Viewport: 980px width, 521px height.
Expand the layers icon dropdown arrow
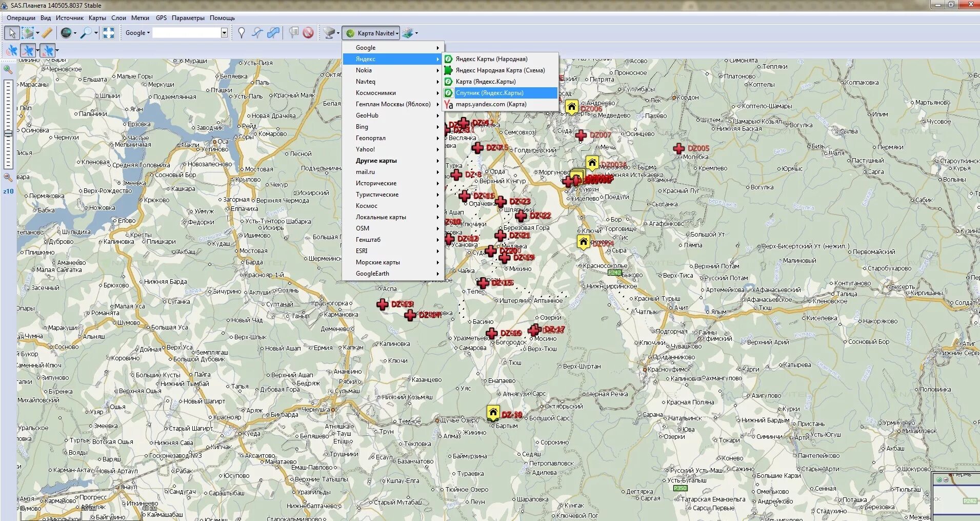coord(416,33)
